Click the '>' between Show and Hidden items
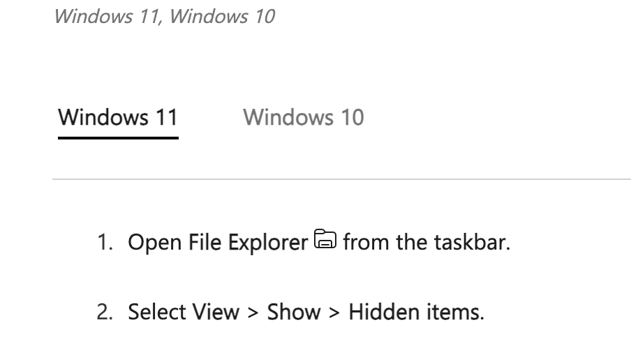 pos(334,312)
